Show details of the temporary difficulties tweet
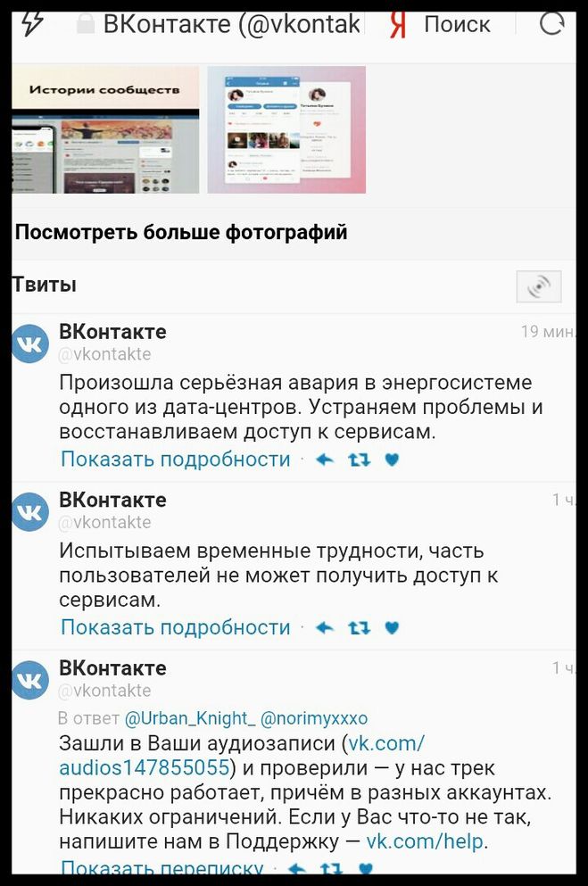Viewport: 588px width, 886px height. pyautogui.click(x=176, y=627)
